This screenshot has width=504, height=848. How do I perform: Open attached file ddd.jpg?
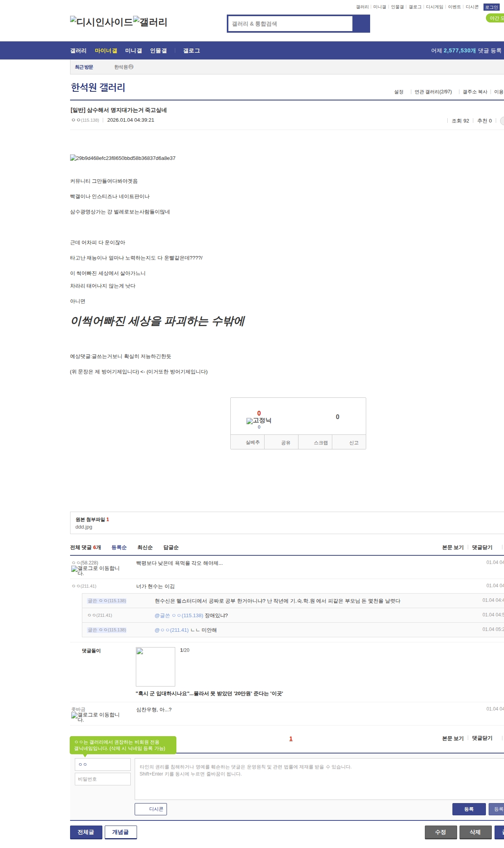(x=83, y=527)
